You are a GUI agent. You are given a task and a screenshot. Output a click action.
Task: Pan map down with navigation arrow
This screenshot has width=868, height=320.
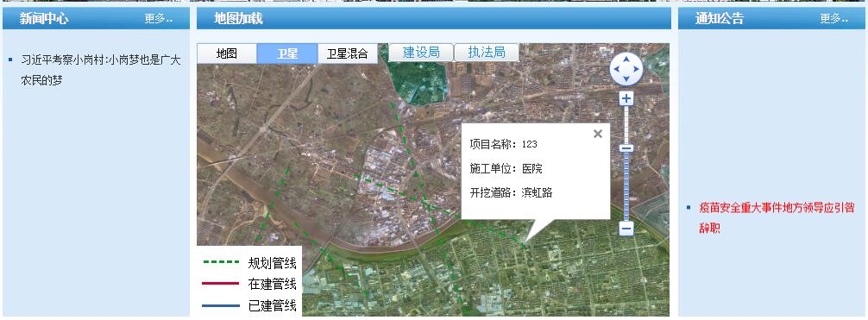[626, 79]
